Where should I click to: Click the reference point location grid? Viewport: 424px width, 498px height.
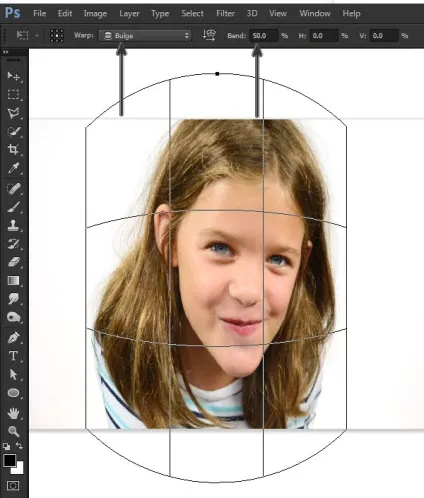tap(57, 35)
